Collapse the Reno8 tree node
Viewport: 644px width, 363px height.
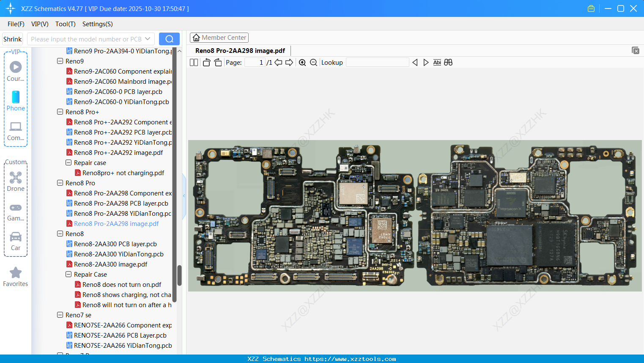tap(60, 234)
